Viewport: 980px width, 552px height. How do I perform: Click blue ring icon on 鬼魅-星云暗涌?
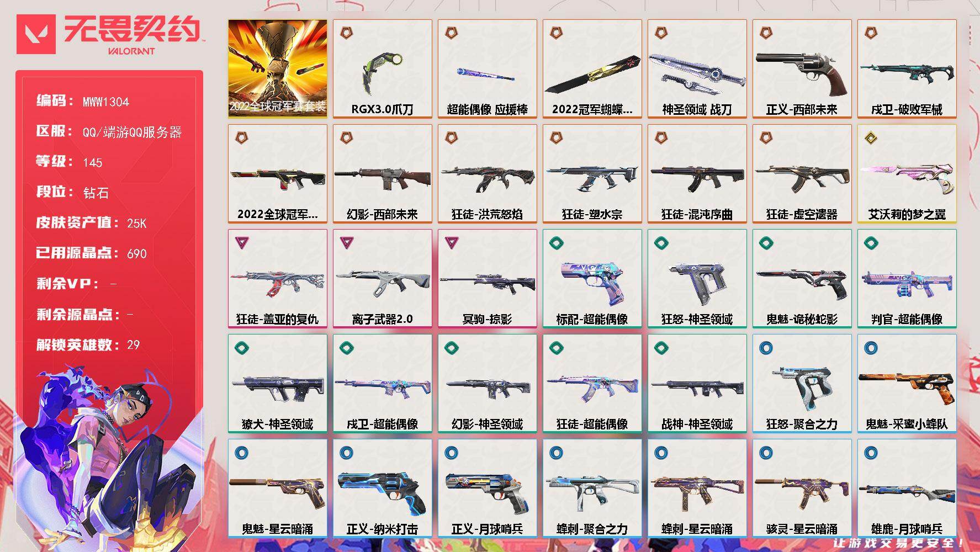[x=241, y=453]
